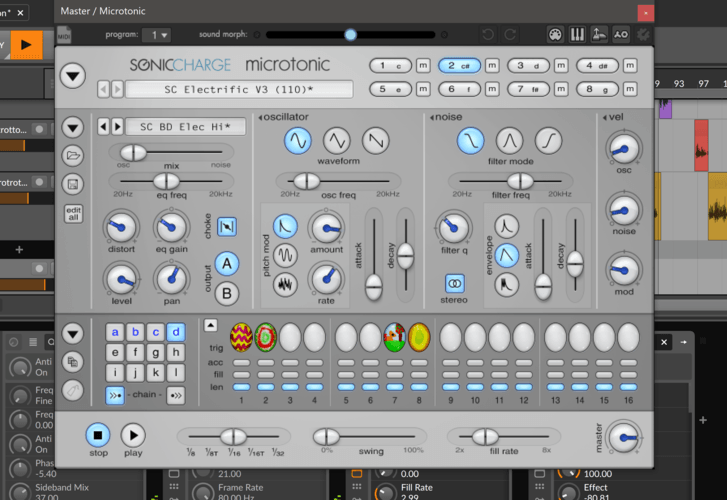This screenshot has width=727, height=500.
Task: Collapse pattern rows with up arrow
Action: click(x=210, y=325)
